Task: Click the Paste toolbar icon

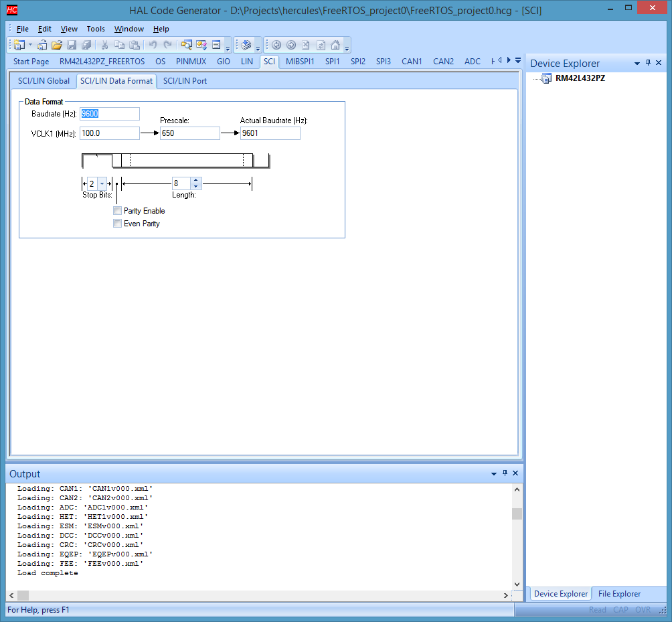Action: (135, 45)
